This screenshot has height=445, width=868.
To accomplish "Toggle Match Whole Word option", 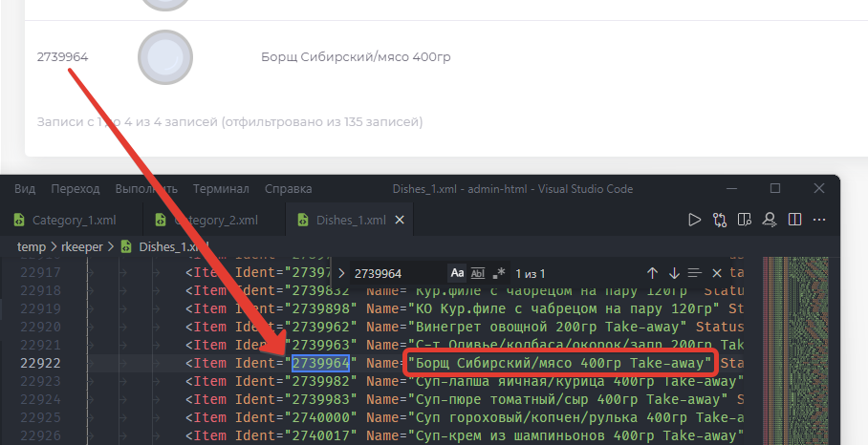I will pos(478,274).
